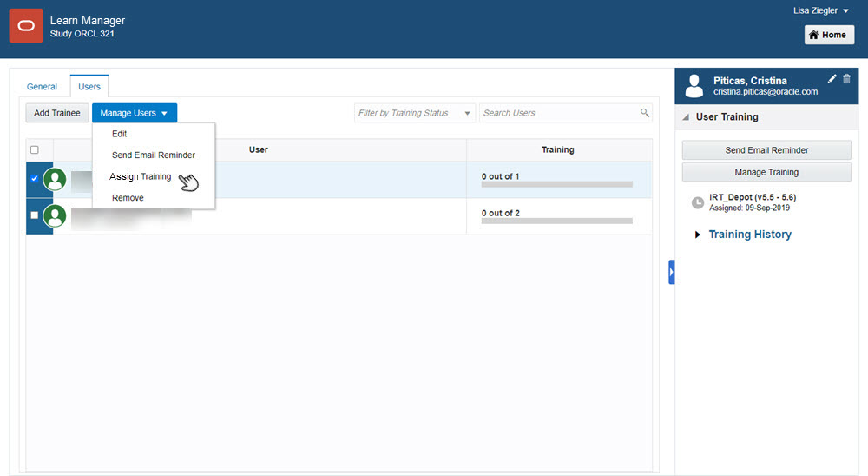Screen dimensions: 868x476
Task: Click Send Email Reminder button in side panel
Action: pyautogui.click(x=766, y=150)
